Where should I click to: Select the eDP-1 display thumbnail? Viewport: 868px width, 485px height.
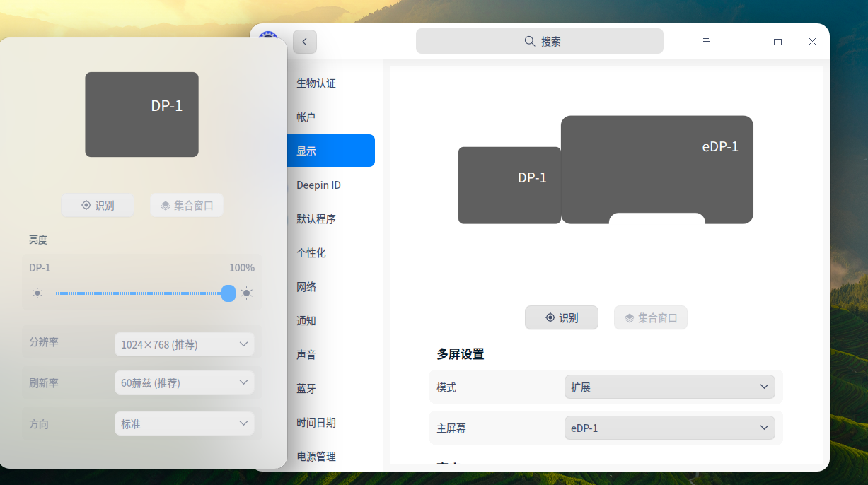(656, 170)
